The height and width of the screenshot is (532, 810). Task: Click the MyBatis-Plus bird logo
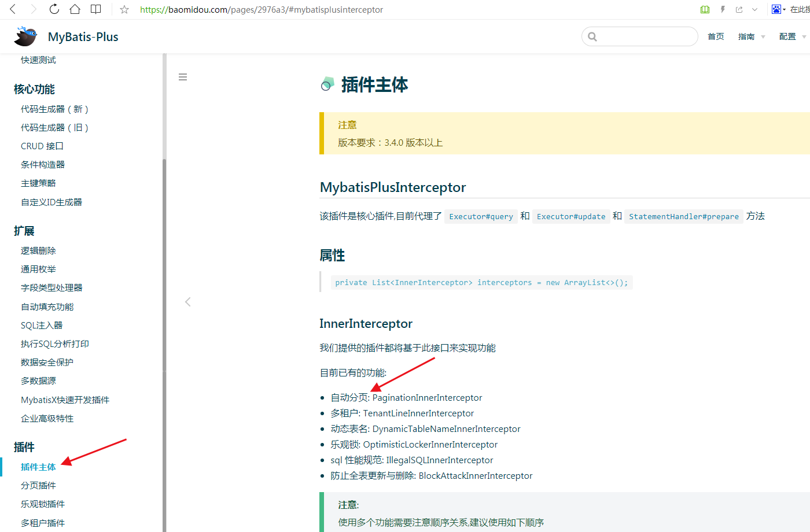26,36
